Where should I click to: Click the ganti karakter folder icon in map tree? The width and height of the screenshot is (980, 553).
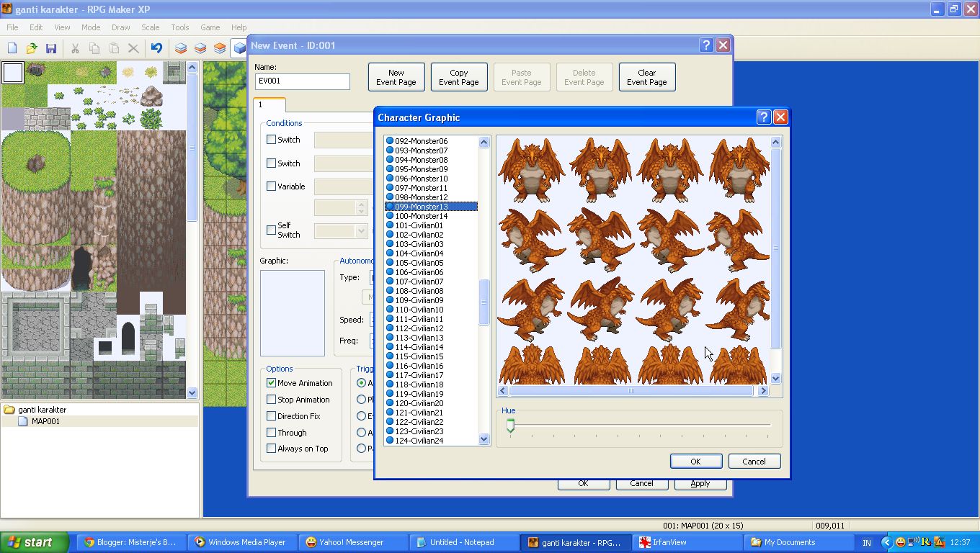9,410
